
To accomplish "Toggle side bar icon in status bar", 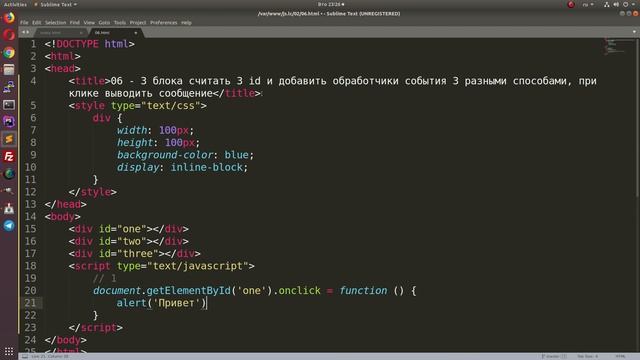I will coord(25,356).
